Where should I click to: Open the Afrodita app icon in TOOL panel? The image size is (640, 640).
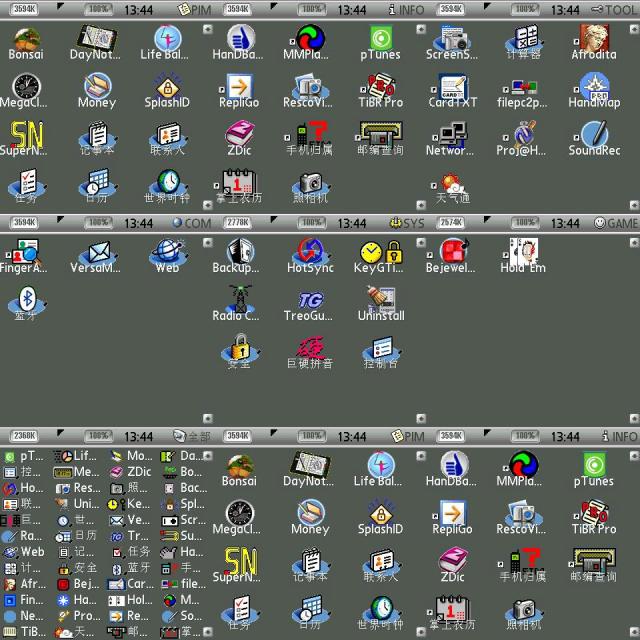point(594,42)
